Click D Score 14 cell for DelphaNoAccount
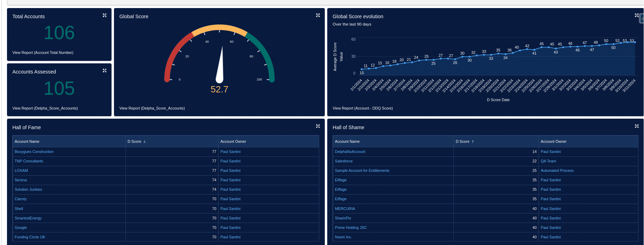Image resolution: width=644 pixels, height=245 pixels. pyautogui.click(x=496, y=152)
